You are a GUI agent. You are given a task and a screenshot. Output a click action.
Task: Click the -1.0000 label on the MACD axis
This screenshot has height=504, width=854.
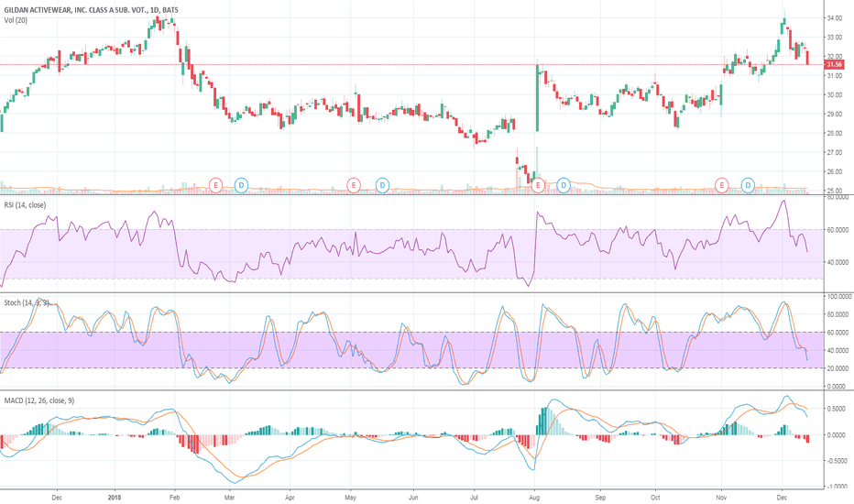point(836,487)
